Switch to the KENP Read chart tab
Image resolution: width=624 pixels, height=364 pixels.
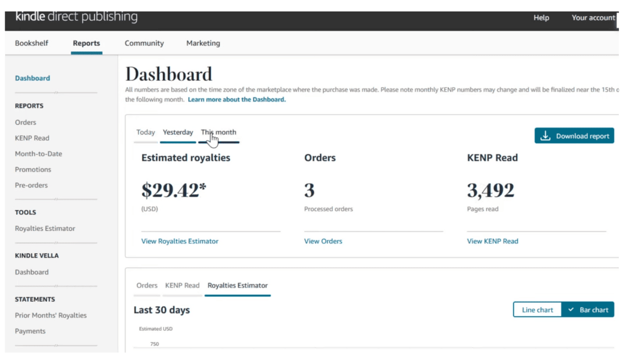tap(182, 285)
